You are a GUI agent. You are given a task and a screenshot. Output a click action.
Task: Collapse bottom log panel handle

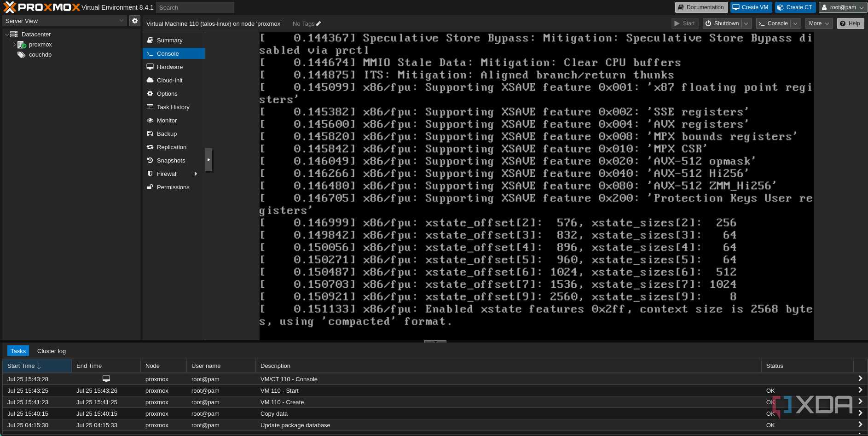435,342
